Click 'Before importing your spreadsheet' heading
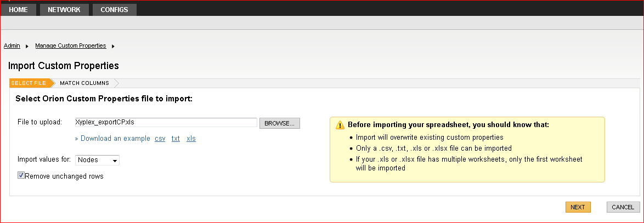Viewport: 644px width, 223px height. click(449, 124)
